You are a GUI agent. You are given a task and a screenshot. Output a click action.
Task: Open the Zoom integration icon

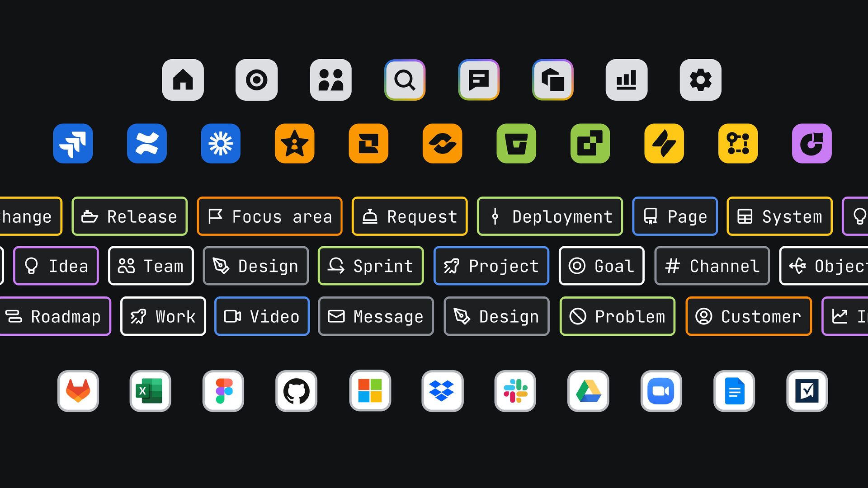click(x=661, y=391)
